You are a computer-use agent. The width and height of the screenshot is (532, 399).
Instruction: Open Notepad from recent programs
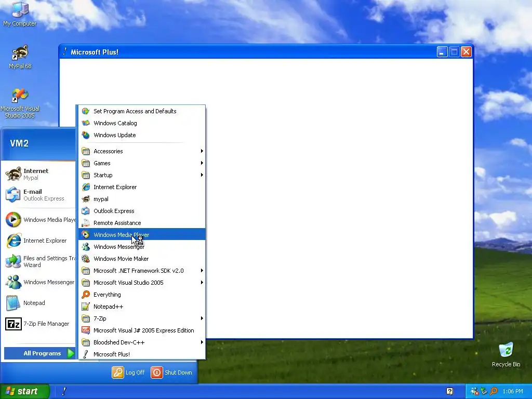[39, 303]
